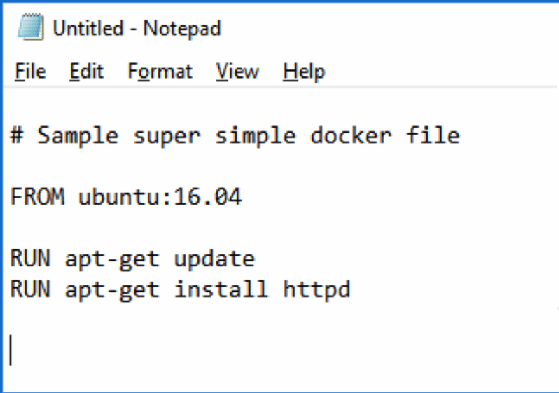Click the word "httpd" at line end
The image size is (559, 393).
(317, 289)
